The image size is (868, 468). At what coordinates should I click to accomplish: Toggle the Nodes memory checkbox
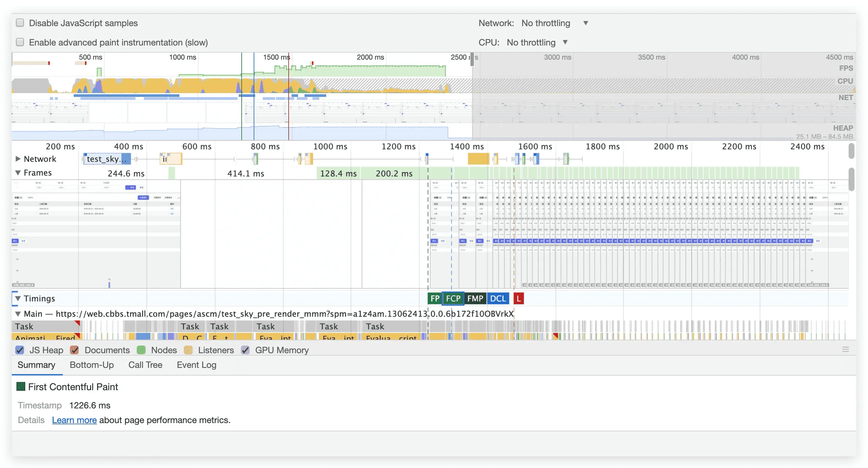point(141,350)
